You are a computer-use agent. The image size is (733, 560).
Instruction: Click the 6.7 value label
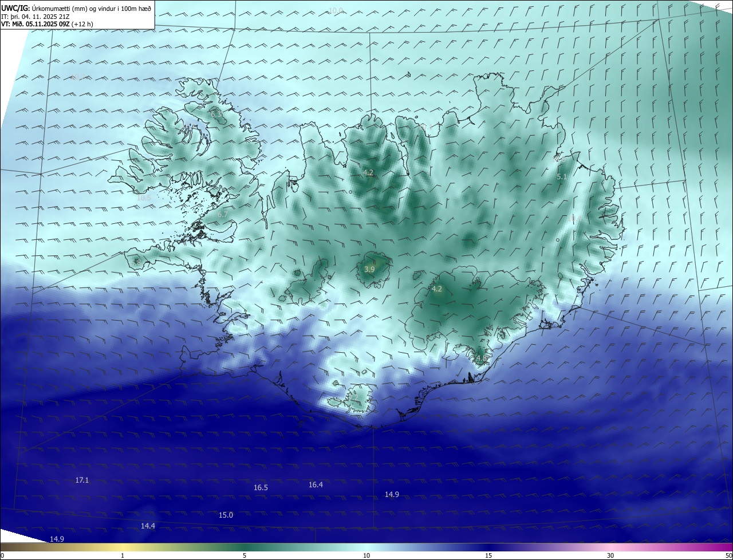click(223, 214)
